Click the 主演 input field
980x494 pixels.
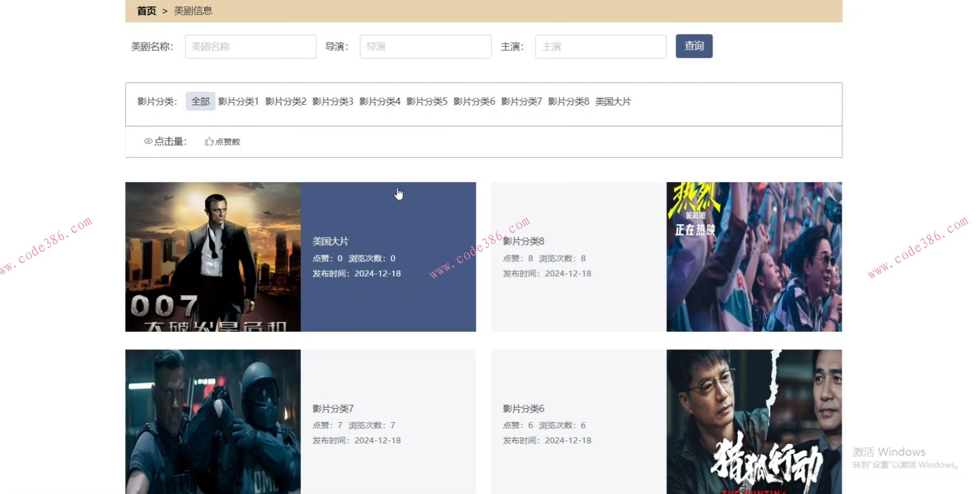tap(600, 46)
